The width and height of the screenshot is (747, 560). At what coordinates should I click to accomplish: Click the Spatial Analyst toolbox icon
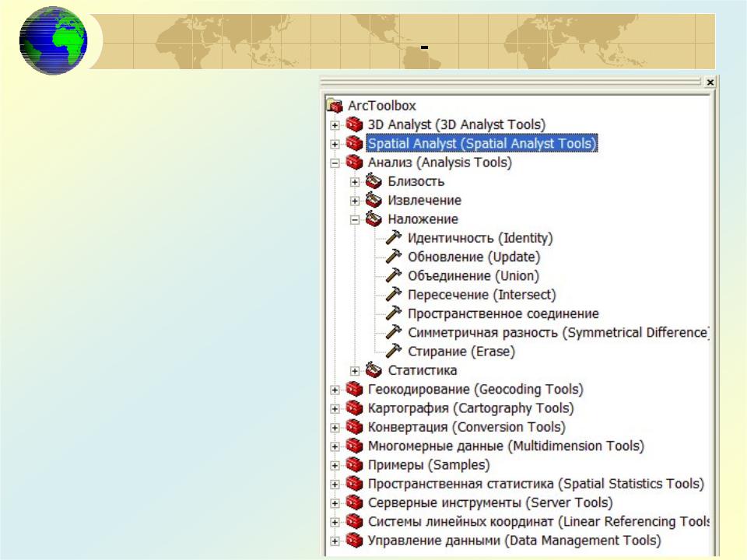click(x=355, y=143)
